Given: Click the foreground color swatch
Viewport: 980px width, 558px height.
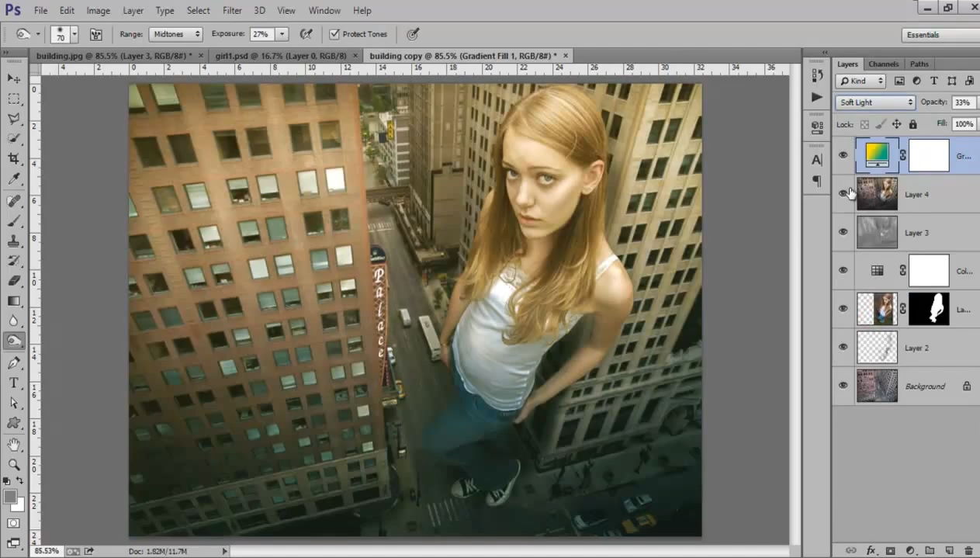Looking at the screenshot, I should (x=10, y=497).
